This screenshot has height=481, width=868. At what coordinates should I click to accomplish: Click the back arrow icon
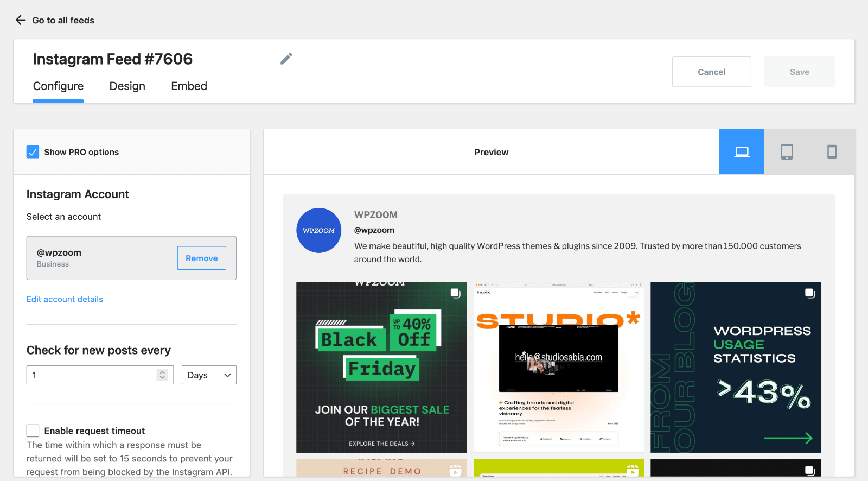tap(21, 20)
